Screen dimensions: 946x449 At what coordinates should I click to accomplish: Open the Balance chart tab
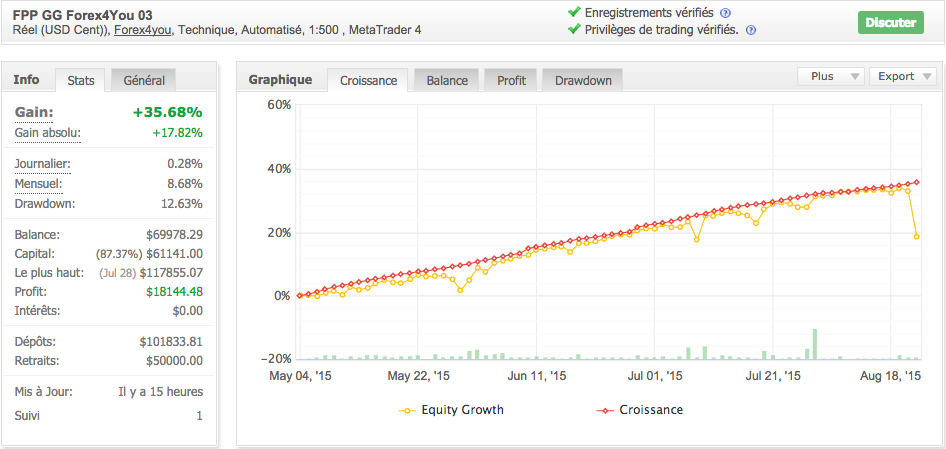pyautogui.click(x=446, y=80)
